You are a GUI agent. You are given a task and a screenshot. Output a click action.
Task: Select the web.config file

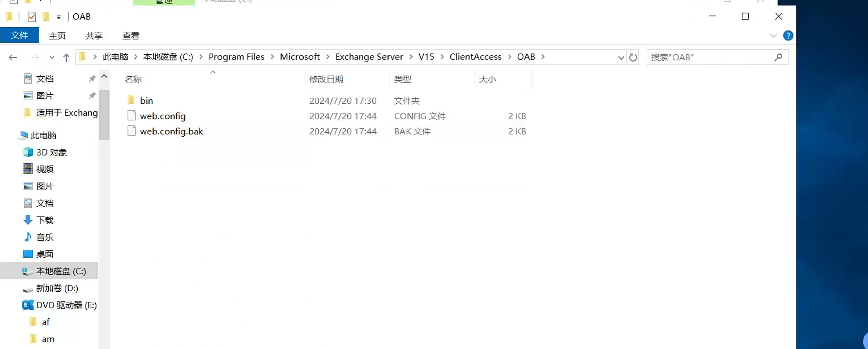[x=163, y=116]
